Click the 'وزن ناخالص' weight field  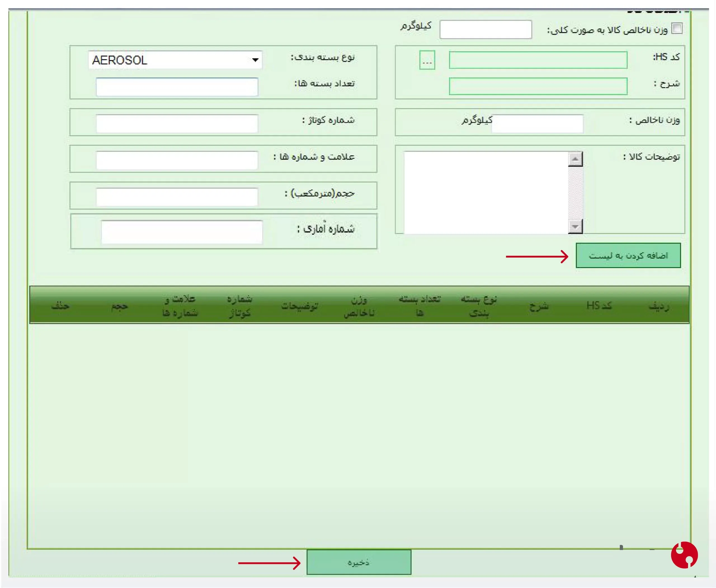pyautogui.click(x=537, y=123)
